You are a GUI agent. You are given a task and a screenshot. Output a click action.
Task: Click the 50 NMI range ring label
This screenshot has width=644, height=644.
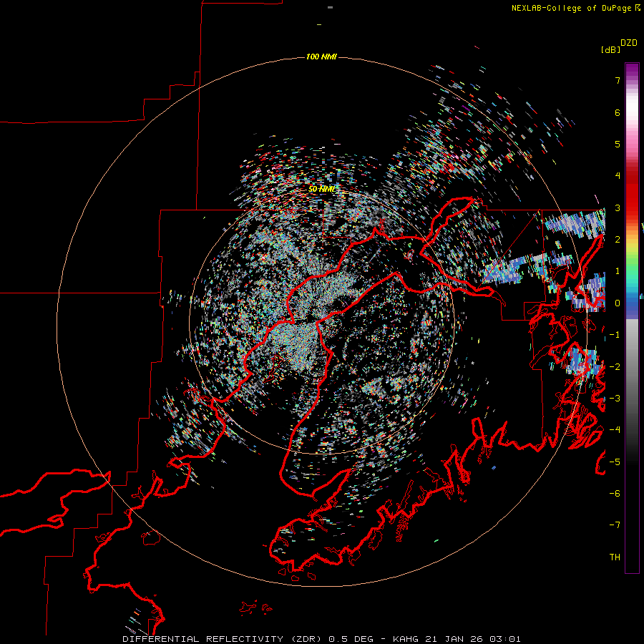coord(321,189)
